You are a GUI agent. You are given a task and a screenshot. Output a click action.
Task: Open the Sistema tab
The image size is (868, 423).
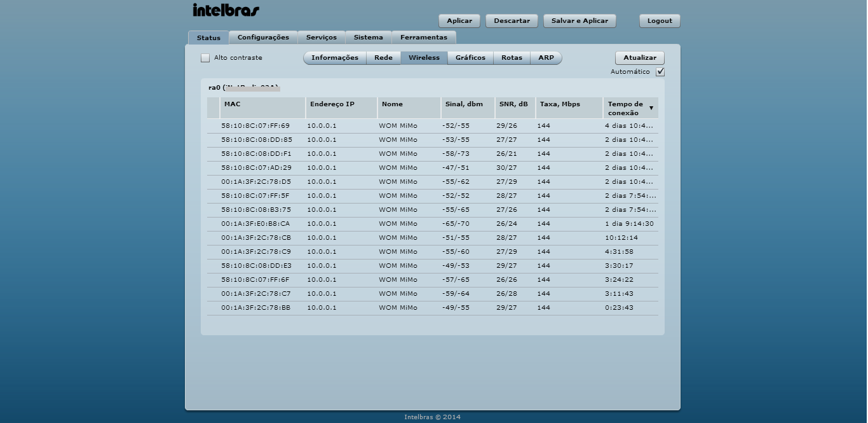pyautogui.click(x=369, y=38)
